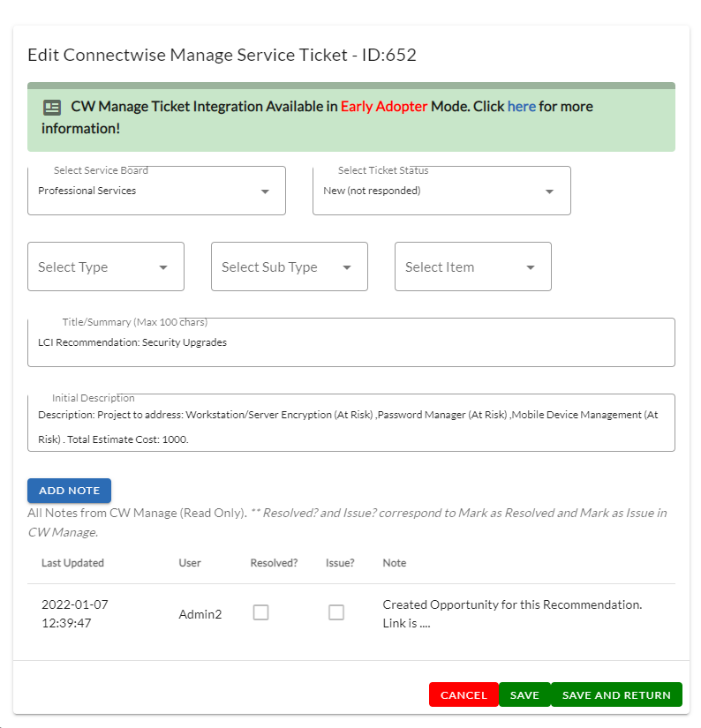Click the Created Opportunity note text
Screen dimensions: 701x728
(x=512, y=614)
